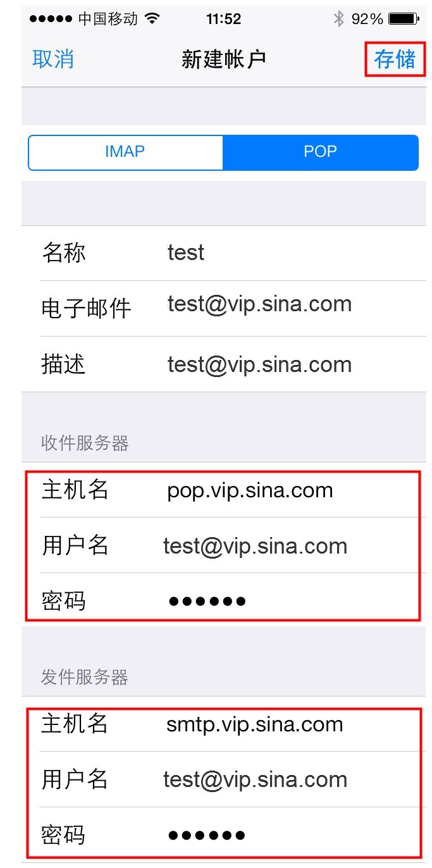This screenshot has height=868, width=432.
Task: Tap 取消 to cancel account setup
Action: (53, 59)
